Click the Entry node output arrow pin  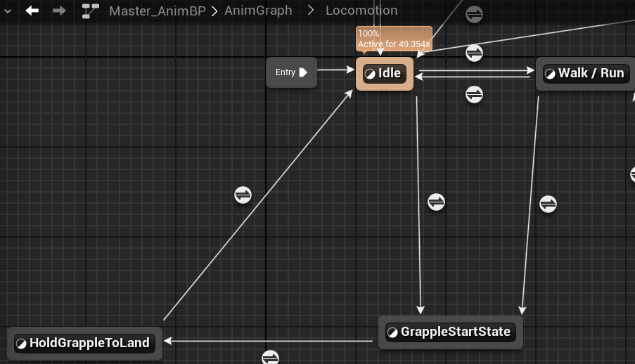(303, 72)
